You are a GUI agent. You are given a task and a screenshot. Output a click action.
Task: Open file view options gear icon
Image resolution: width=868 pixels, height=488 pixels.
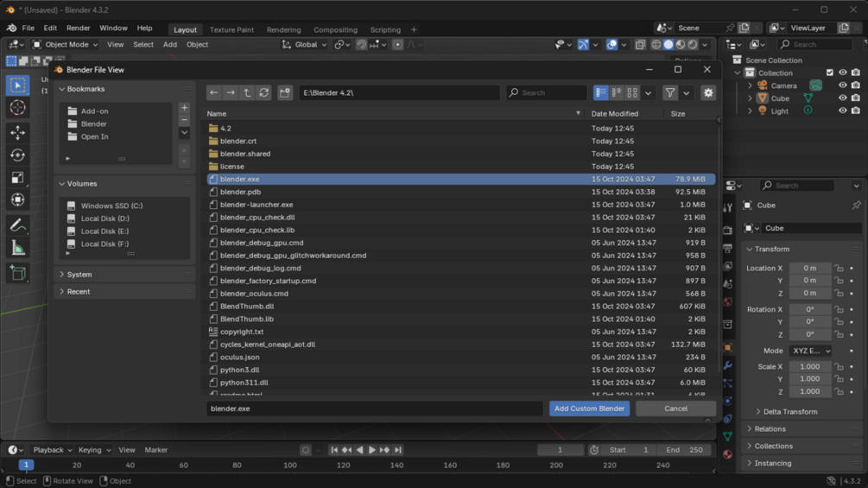point(708,93)
